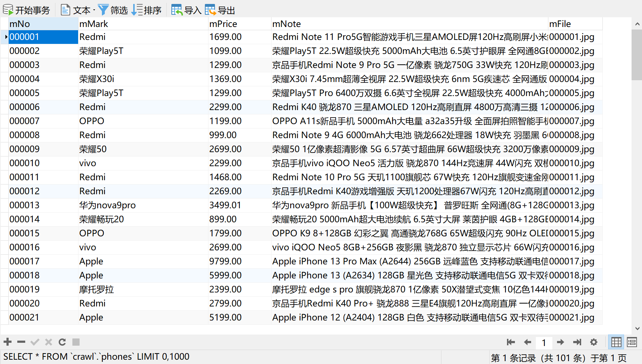Click the stop square icon
This screenshot has width=642, height=364.
tap(76, 342)
